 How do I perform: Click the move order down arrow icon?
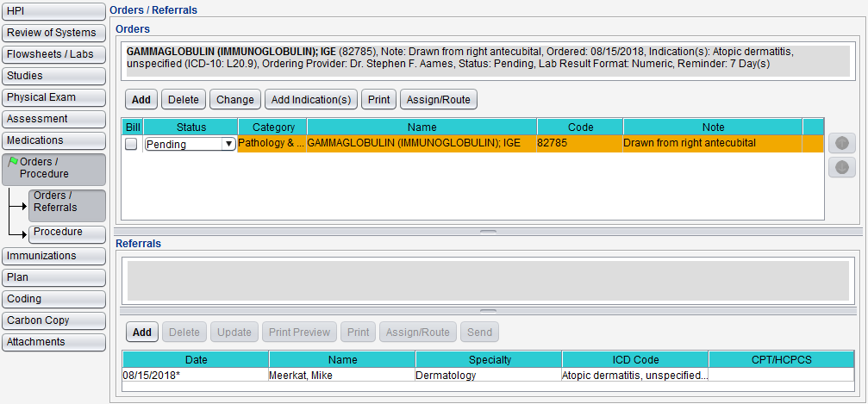[x=841, y=168]
